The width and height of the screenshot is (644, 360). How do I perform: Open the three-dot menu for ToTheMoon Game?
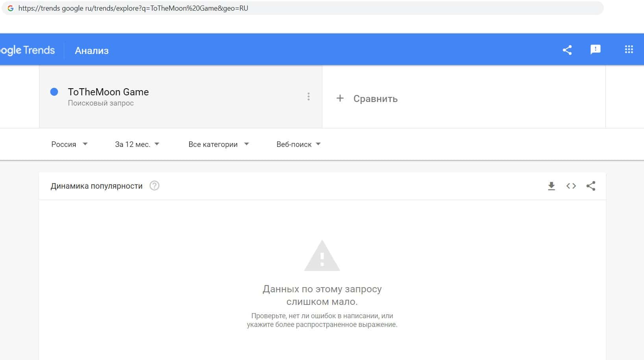pyautogui.click(x=308, y=96)
